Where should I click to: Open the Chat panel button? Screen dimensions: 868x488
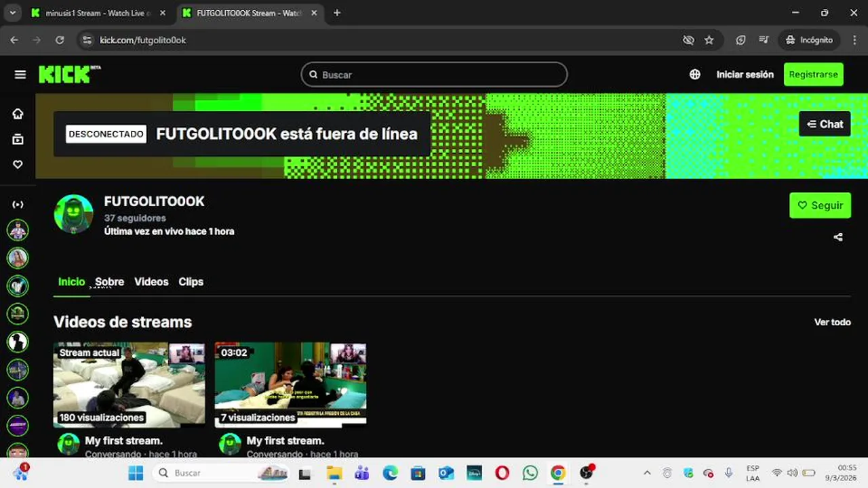(825, 124)
